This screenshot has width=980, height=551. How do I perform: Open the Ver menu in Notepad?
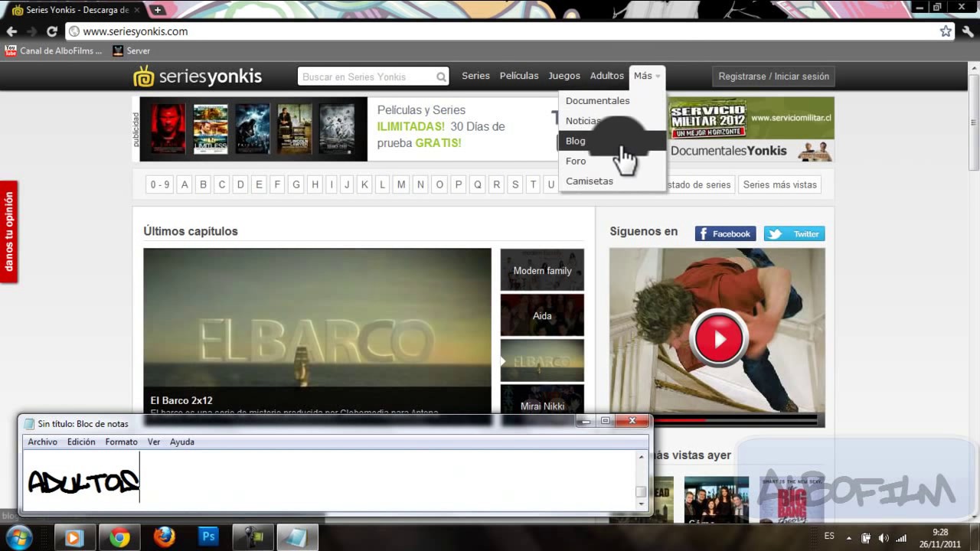point(154,442)
